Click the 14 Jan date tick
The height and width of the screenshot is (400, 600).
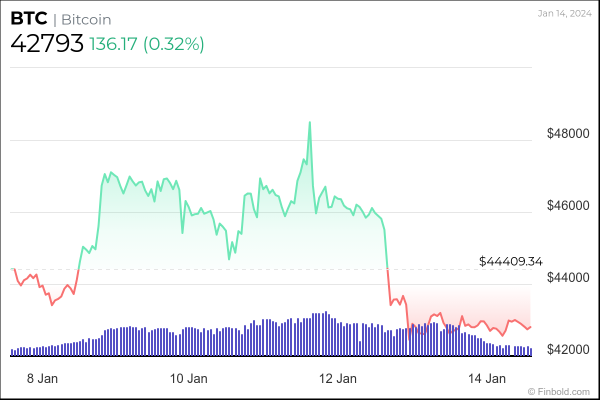click(488, 378)
